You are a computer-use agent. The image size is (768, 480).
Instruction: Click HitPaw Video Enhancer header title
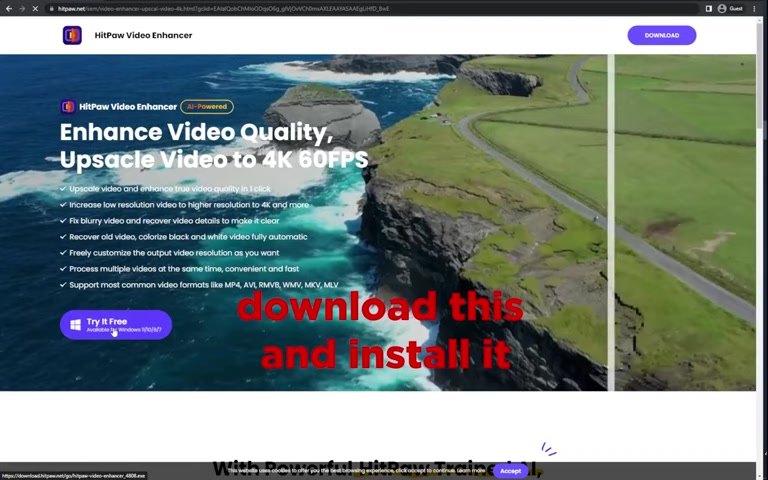pos(143,35)
